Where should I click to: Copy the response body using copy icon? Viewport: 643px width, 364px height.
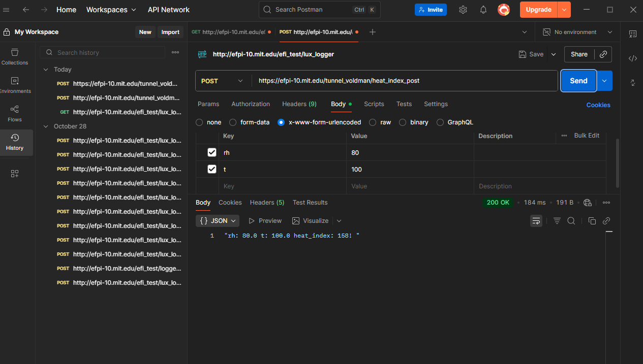point(592,221)
